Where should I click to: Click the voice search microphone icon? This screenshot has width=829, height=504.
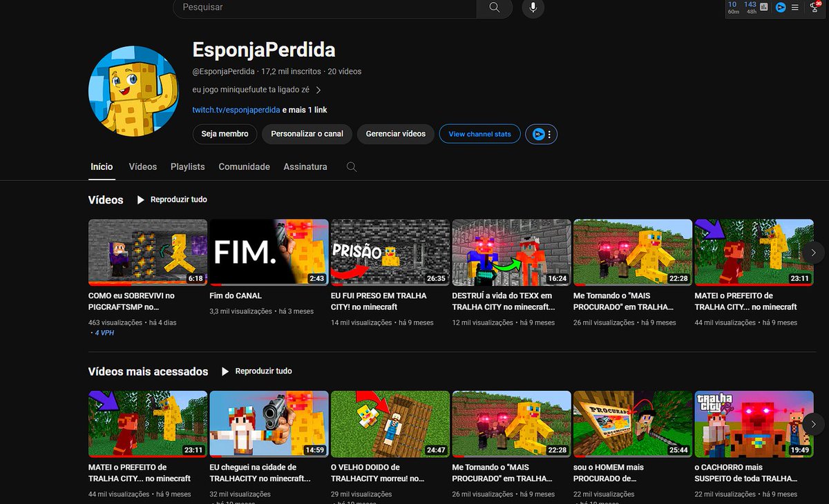(x=532, y=8)
